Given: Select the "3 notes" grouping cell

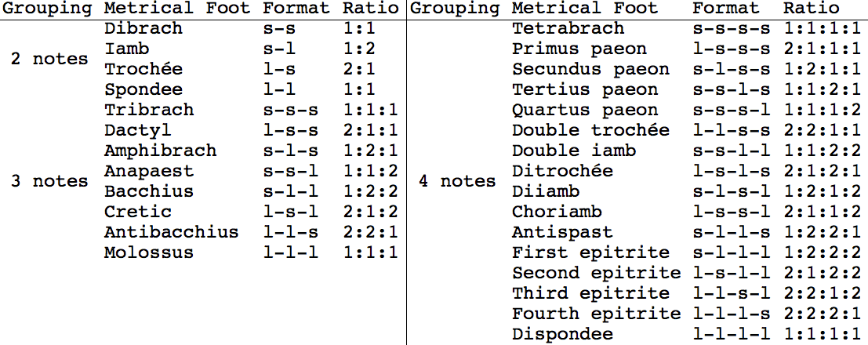Looking at the screenshot, I should pyautogui.click(x=49, y=182).
